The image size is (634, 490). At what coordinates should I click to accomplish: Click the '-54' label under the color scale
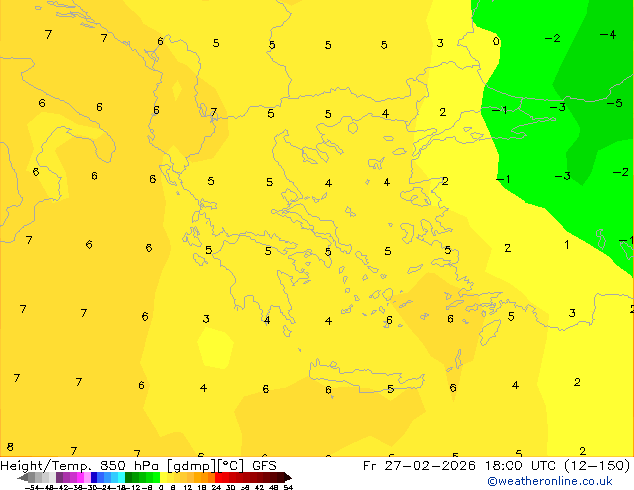(32, 488)
